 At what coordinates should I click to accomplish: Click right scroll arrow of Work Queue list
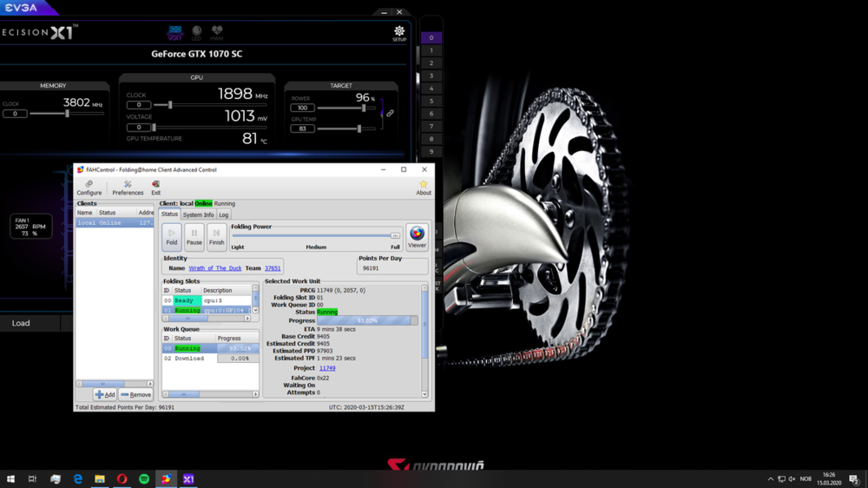pos(255,394)
